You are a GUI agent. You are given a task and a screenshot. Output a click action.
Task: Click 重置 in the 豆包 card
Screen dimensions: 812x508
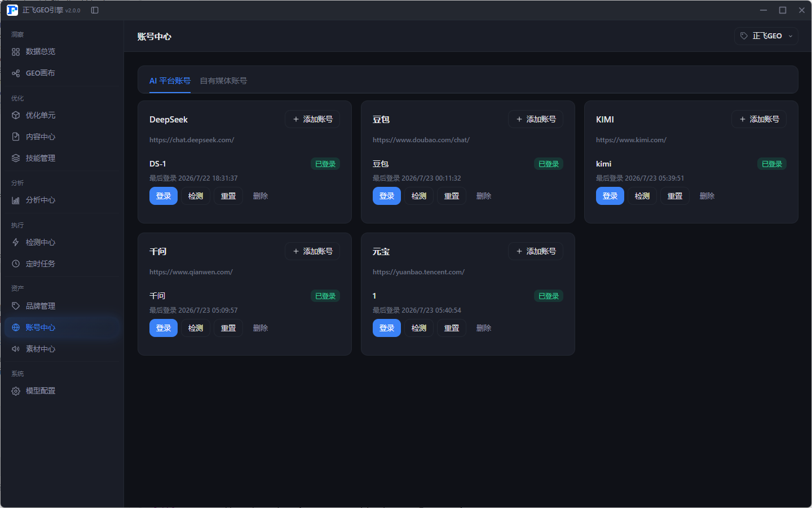click(x=452, y=196)
